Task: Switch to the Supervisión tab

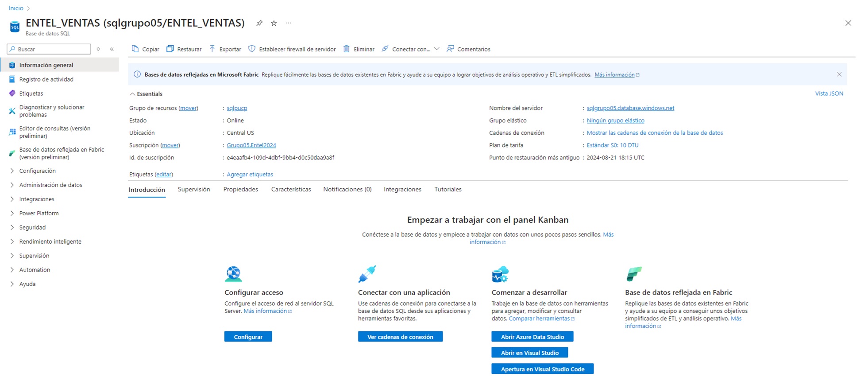Action: coord(194,190)
